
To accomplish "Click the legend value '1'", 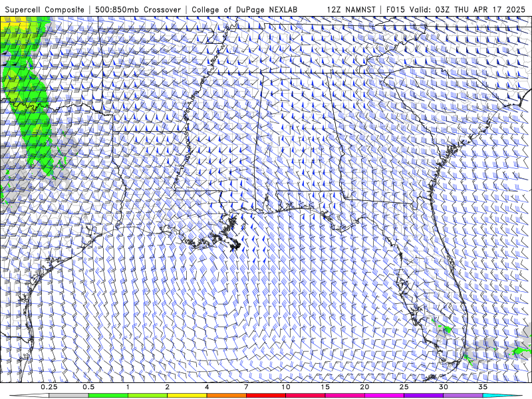I will (128, 387).
